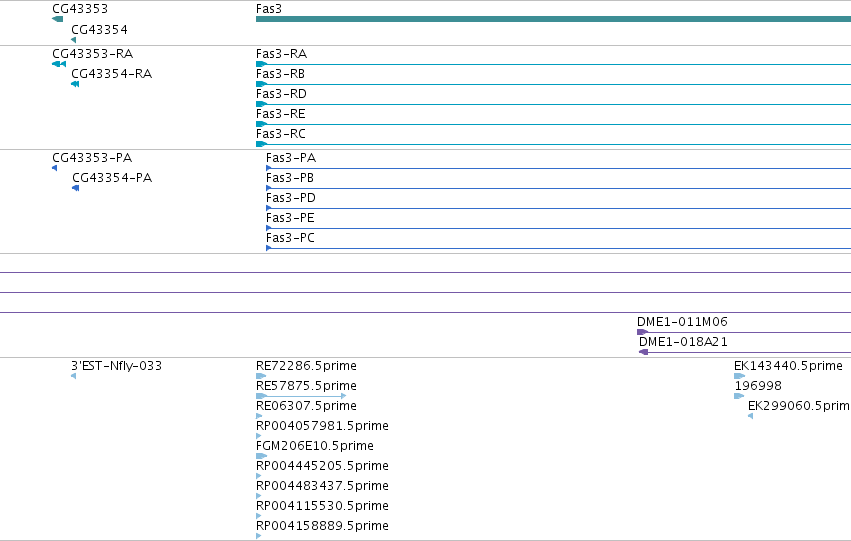The width and height of the screenshot is (851, 541).
Task: Click the CG43354-RA transcript label
Action: pyautogui.click(x=112, y=74)
